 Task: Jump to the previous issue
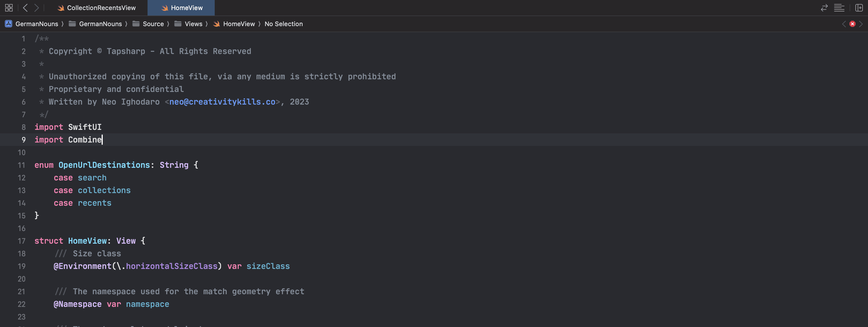844,24
